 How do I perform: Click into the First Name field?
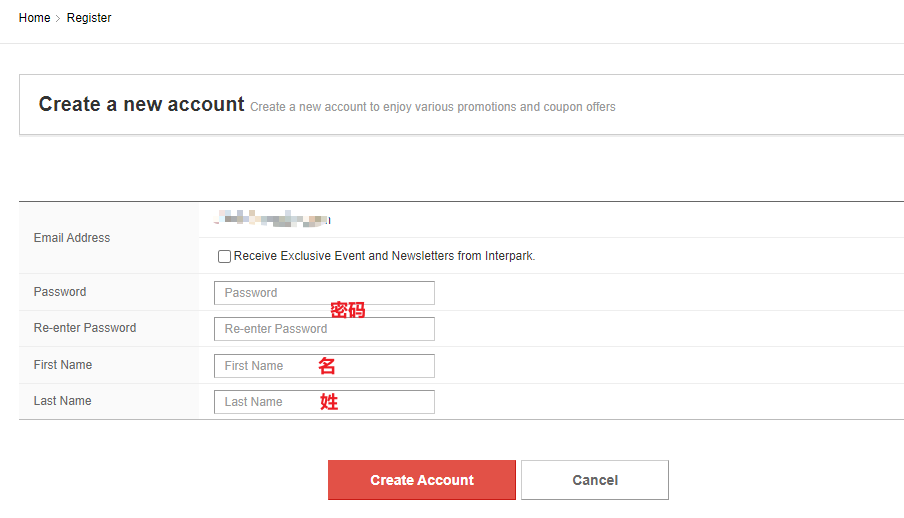coord(324,366)
